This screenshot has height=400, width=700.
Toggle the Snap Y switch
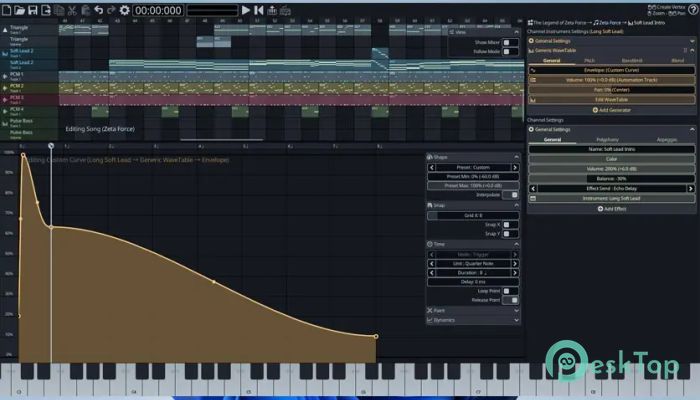[x=510, y=233]
